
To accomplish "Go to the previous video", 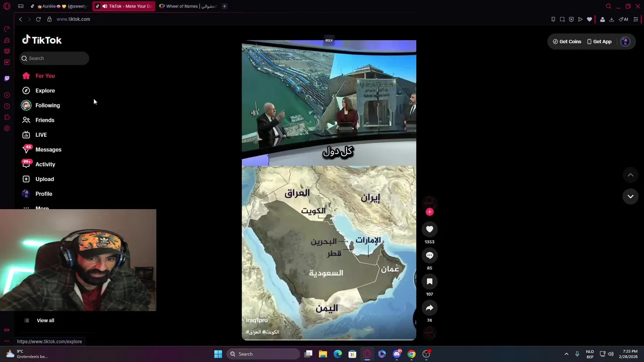I will 630,175.
